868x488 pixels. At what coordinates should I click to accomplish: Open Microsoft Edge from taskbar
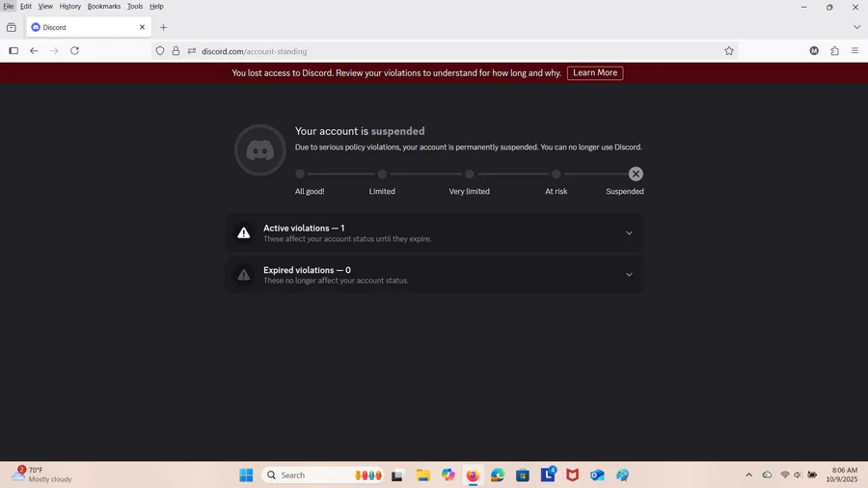click(498, 475)
